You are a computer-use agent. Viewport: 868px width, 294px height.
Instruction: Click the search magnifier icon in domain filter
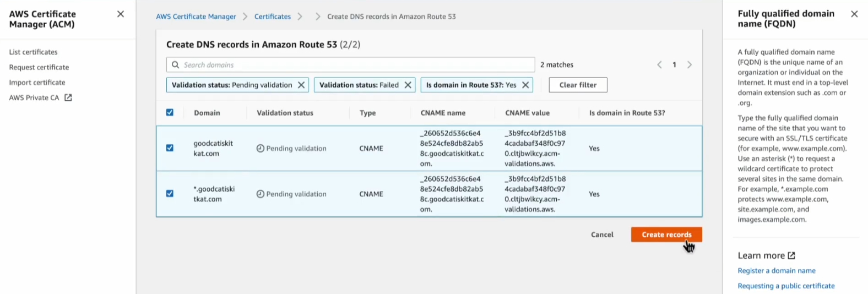(175, 65)
